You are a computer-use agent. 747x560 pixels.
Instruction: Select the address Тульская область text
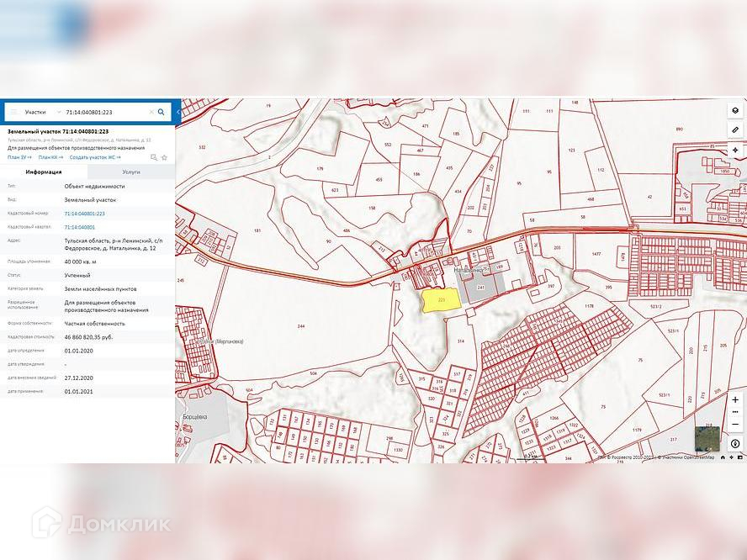pos(114,245)
